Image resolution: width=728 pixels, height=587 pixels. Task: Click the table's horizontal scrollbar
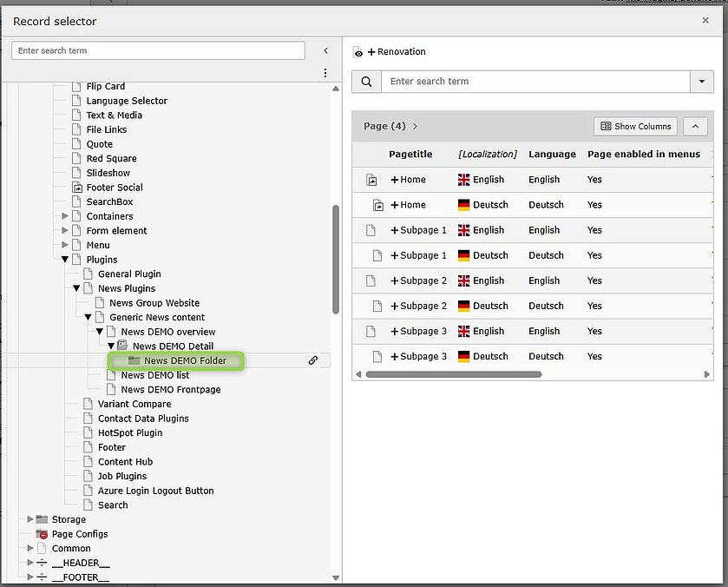click(454, 374)
